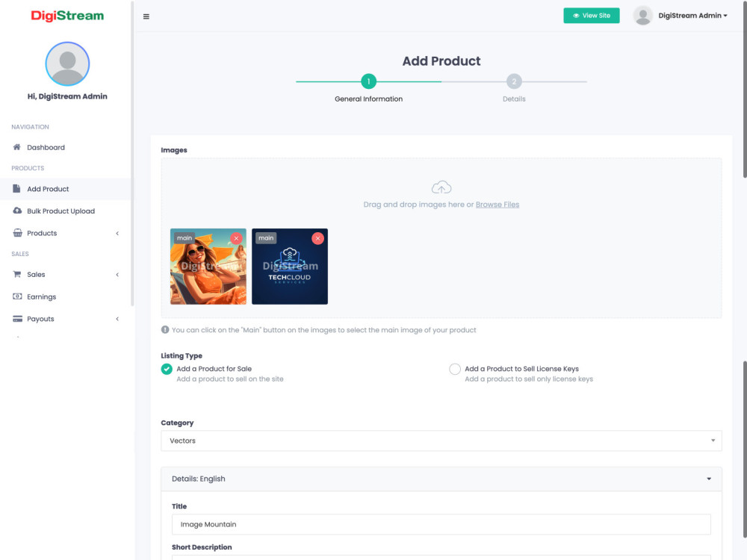Click the sidebar vertical scrollbar
747x560 pixels.
point(132,152)
